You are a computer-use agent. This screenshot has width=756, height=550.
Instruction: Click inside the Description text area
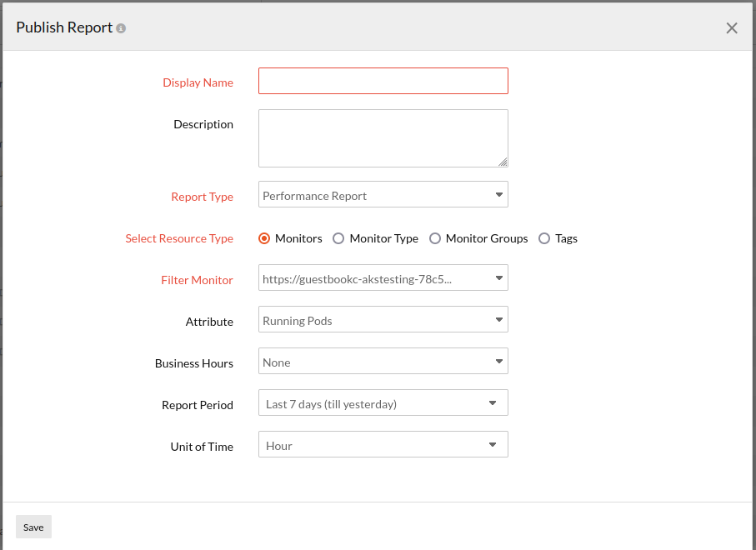[x=383, y=137]
